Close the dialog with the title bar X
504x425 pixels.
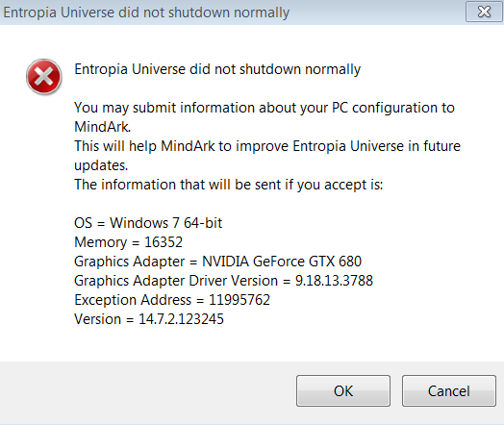click(484, 12)
